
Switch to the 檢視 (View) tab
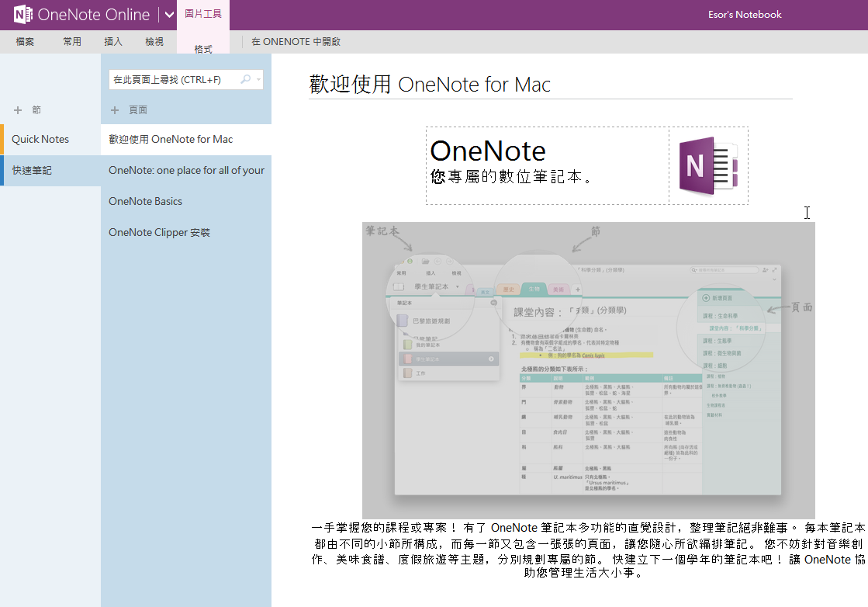click(154, 42)
